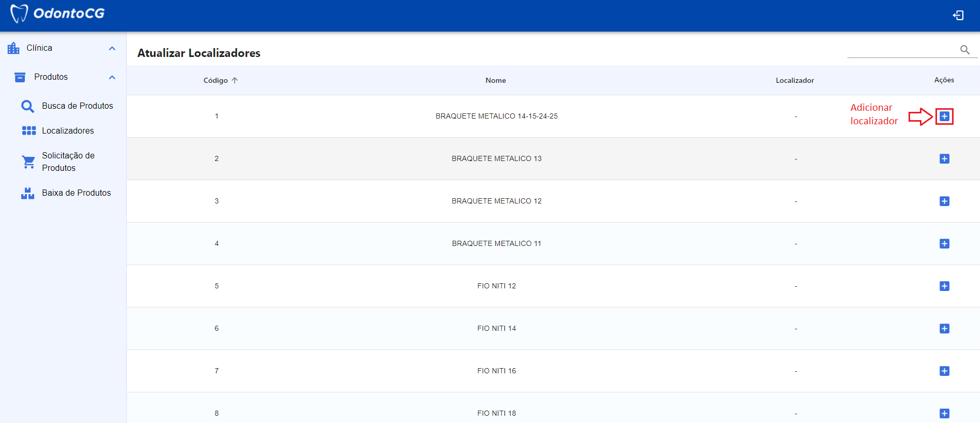The image size is (980, 423).
Task: Click the Nome column header
Action: tap(496, 80)
